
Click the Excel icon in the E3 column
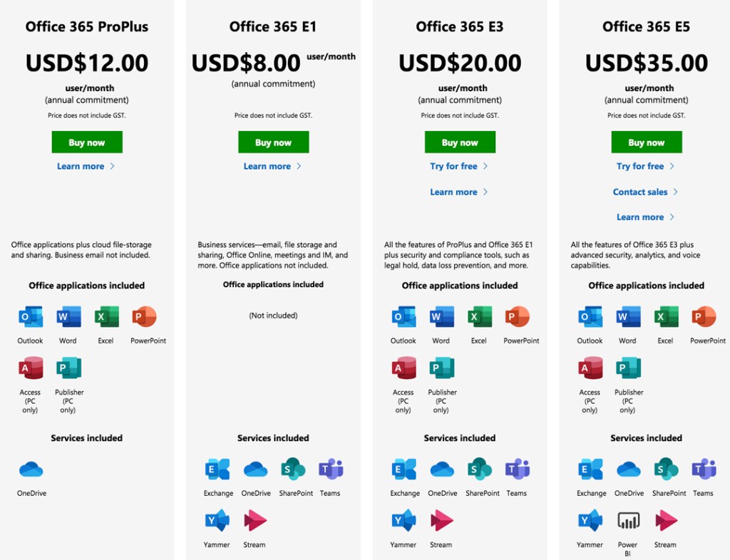click(x=479, y=317)
